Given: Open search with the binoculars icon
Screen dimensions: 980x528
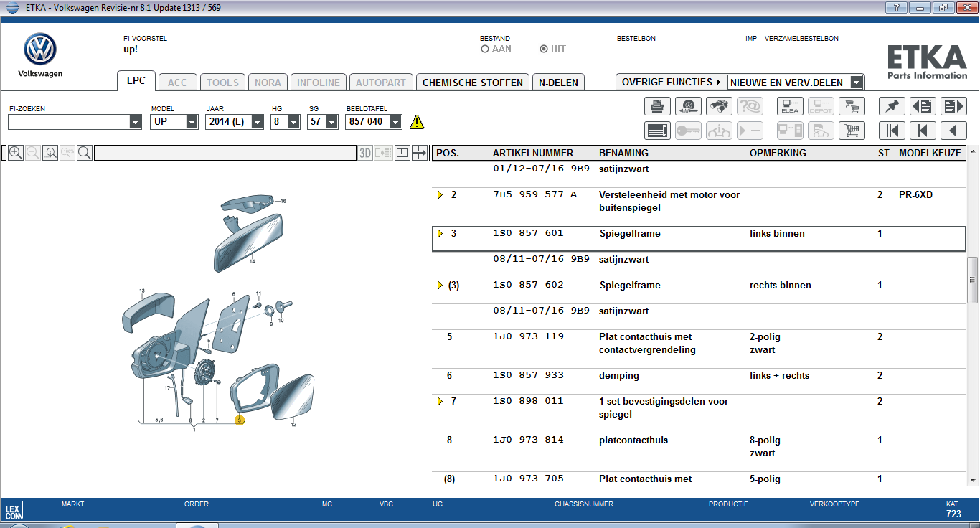Looking at the screenshot, I should pyautogui.click(x=719, y=107).
